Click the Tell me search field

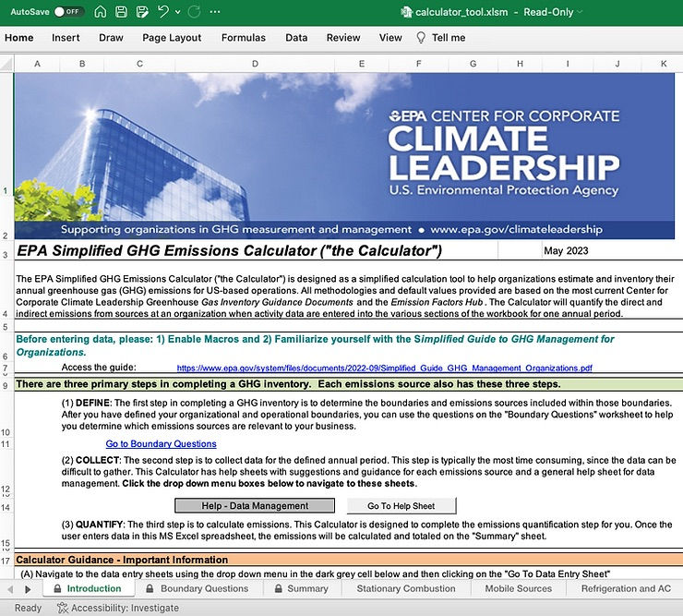[449, 38]
